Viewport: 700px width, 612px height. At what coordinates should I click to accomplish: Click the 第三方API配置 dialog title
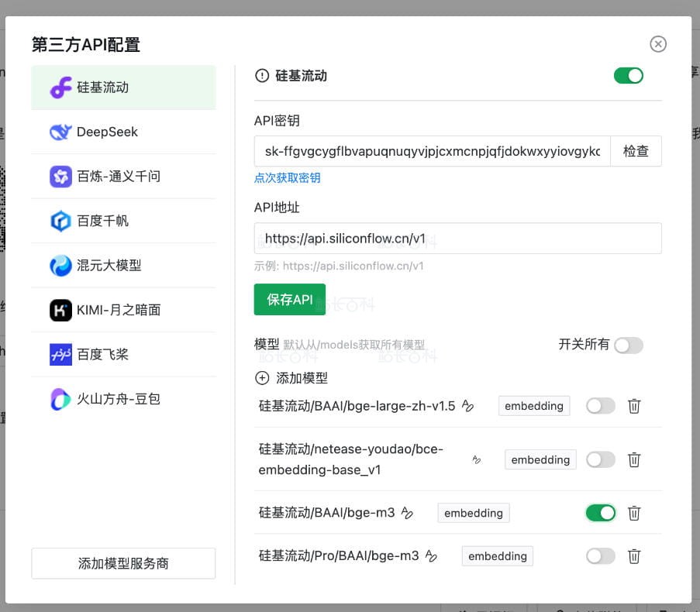click(x=86, y=45)
